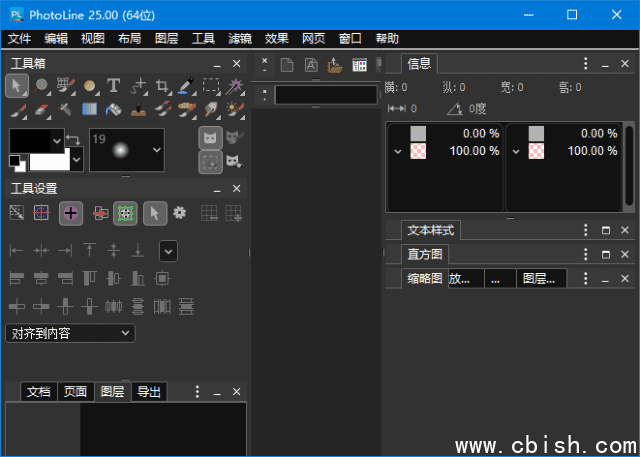This screenshot has width=640, height=457.
Task: Click the color palette grid toolbar icon
Action: (360, 65)
